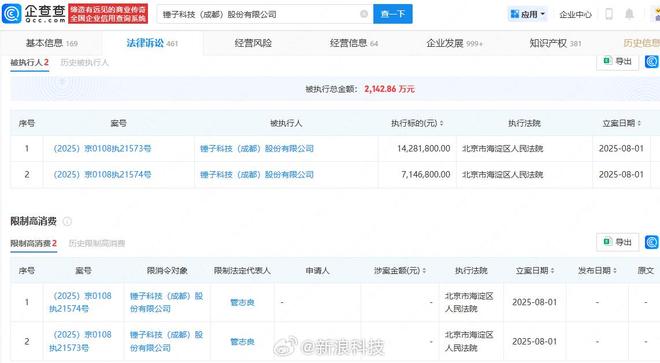Open case (2025)京0108执21573号 in 被执行人 table

click(x=102, y=149)
